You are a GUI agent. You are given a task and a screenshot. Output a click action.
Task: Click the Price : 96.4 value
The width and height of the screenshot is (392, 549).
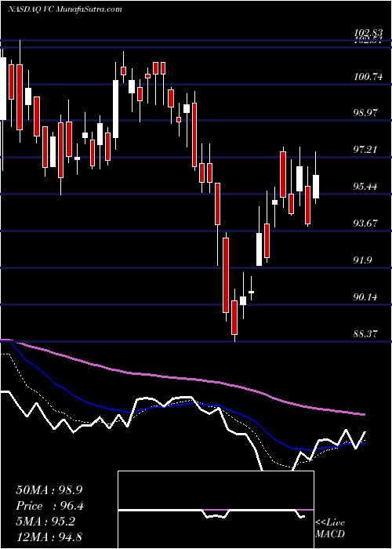click(50, 506)
